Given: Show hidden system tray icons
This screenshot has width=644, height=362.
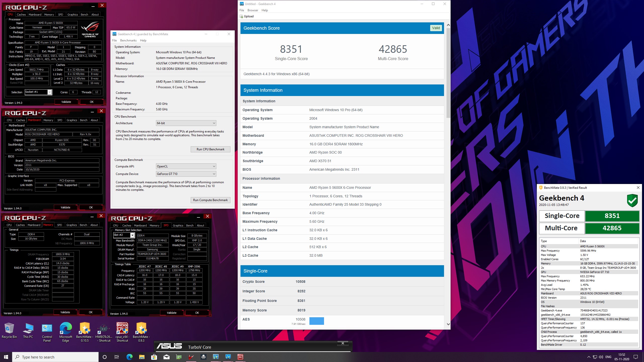Looking at the screenshot, I should tap(589, 357).
